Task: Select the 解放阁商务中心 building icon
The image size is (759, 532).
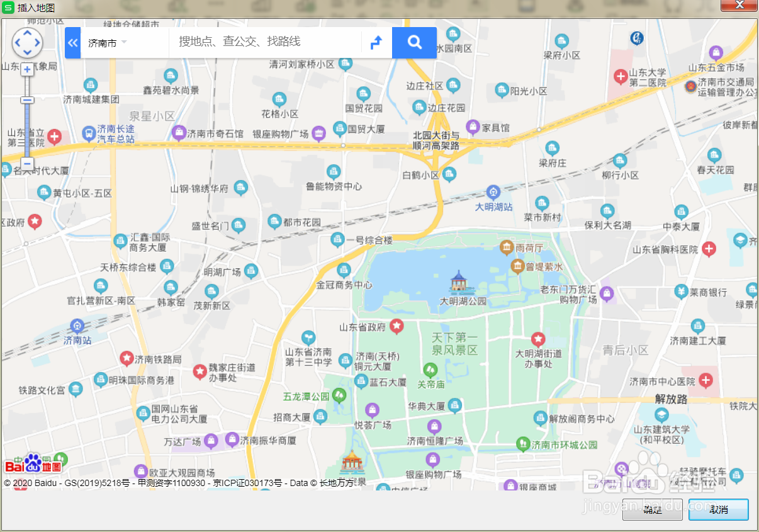Action: 541,418
